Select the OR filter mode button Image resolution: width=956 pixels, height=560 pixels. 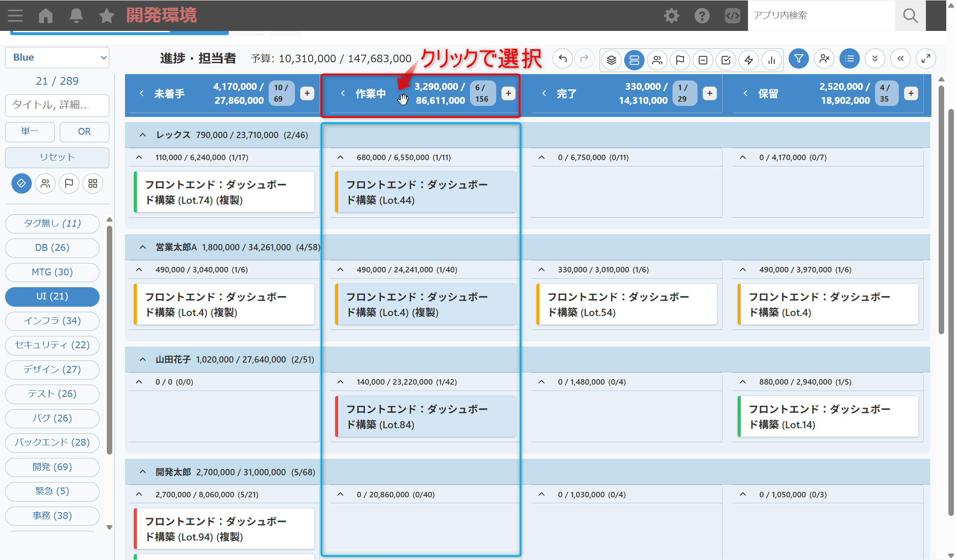(x=84, y=132)
